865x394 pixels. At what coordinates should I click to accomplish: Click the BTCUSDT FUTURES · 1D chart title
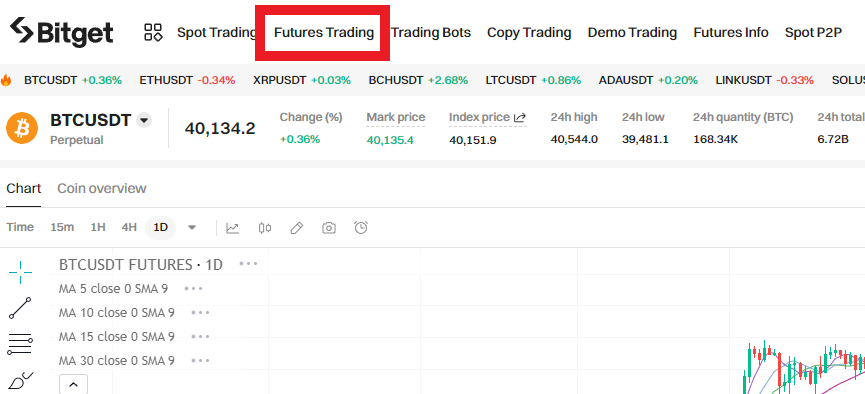tap(141, 265)
